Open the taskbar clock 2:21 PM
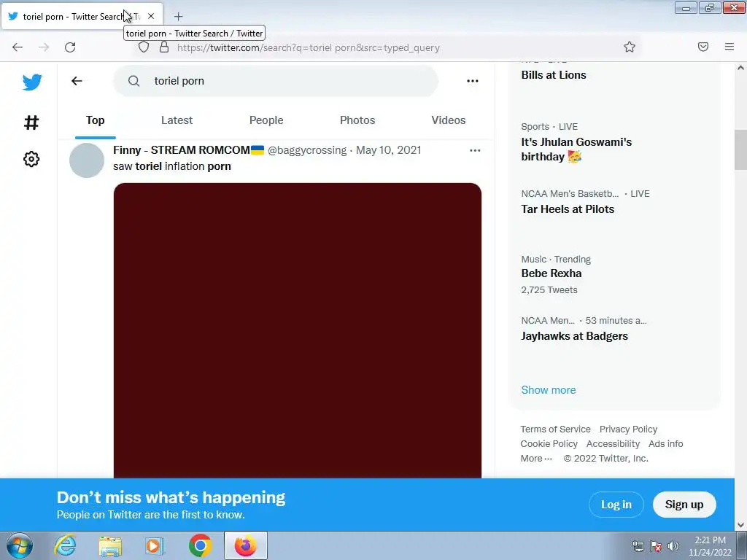 [x=710, y=546]
